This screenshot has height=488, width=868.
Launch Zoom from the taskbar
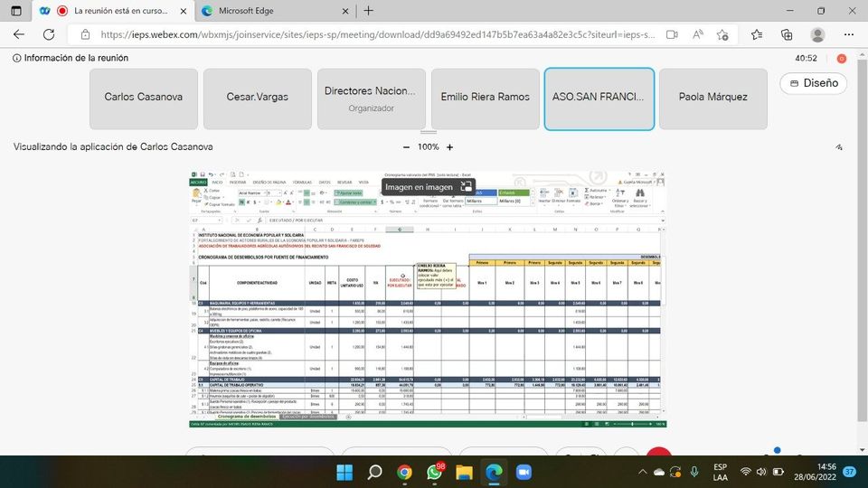(524, 472)
